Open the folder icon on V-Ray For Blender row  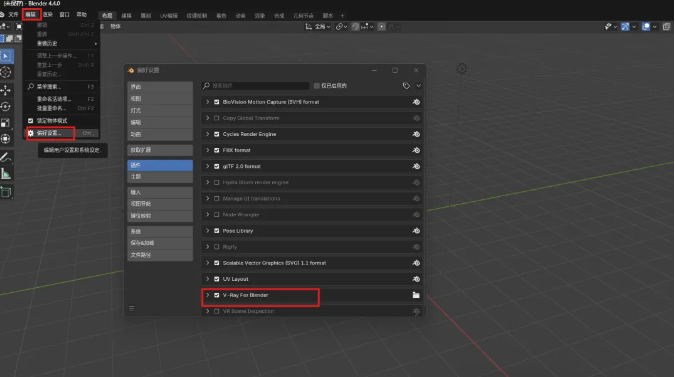coord(416,295)
